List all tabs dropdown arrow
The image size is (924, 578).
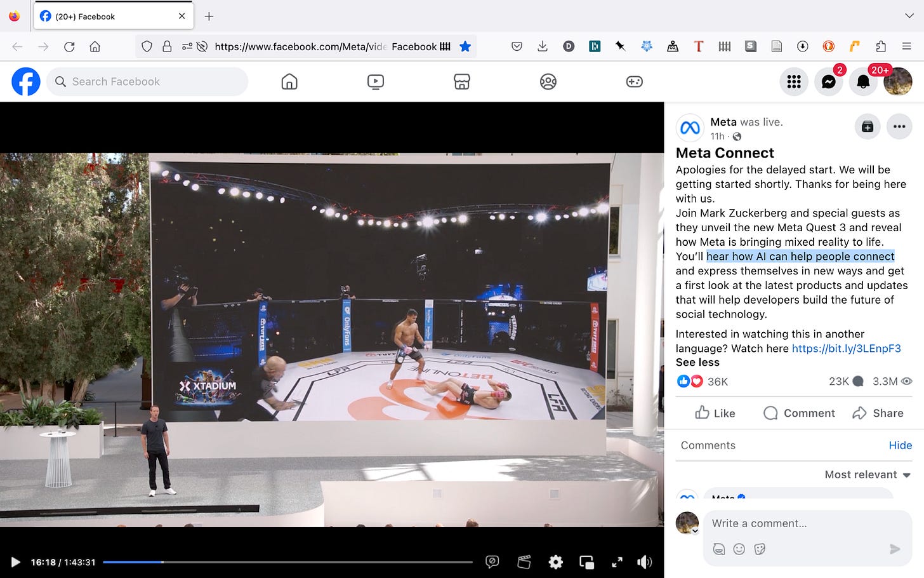click(909, 16)
